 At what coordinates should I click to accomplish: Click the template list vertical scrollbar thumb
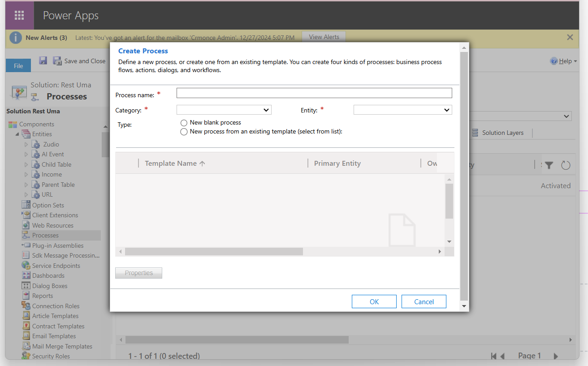pyautogui.click(x=450, y=201)
